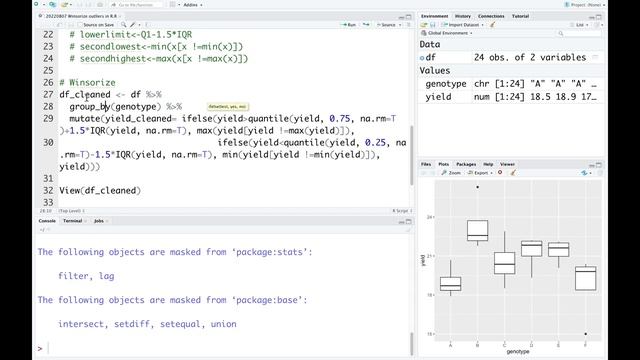Open the List view dropdown in Environment
The width and height of the screenshot is (640, 360).
click(x=581, y=25)
